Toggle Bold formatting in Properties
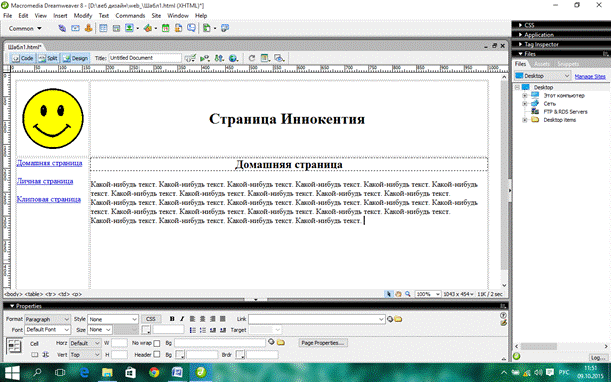Screen dimensions: 611x382 [x=172, y=319]
